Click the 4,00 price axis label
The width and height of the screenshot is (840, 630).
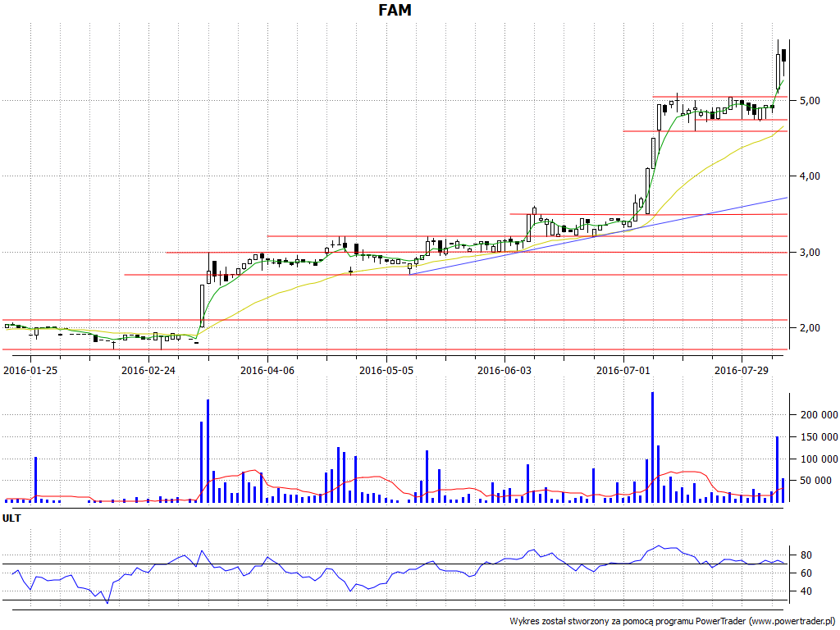[810, 176]
